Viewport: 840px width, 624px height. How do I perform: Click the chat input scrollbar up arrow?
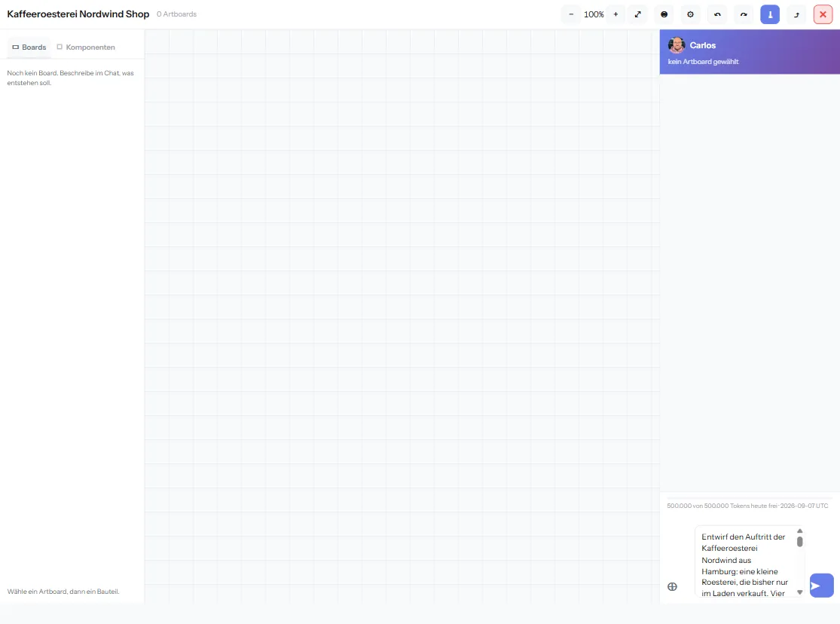click(x=800, y=531)
